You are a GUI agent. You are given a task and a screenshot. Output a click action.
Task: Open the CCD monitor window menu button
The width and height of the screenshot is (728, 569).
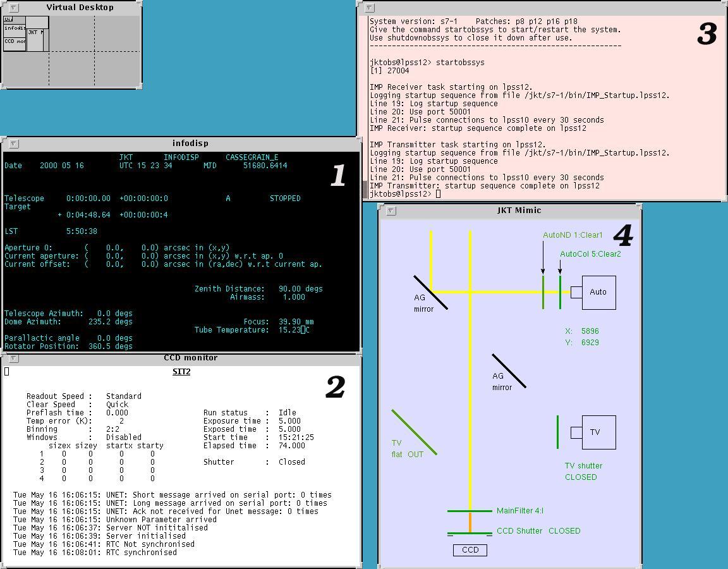point(14,358)
